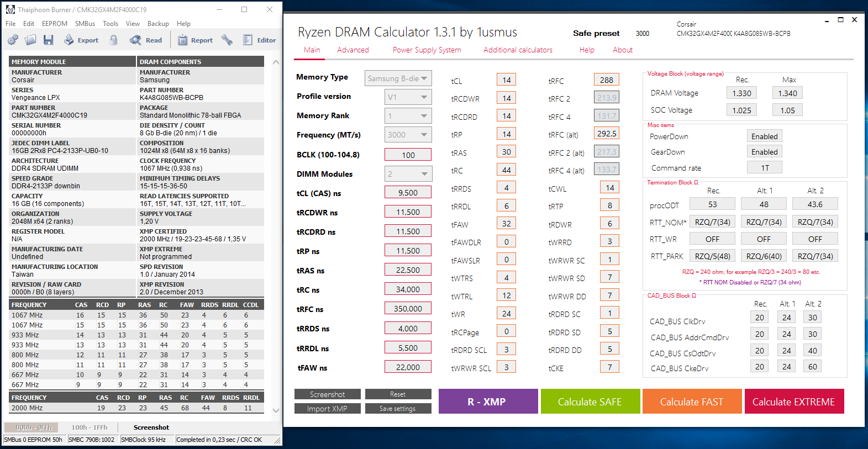The height and width of the screenshot is (449, 868).
Task: Switch to the Power Supply System tab
Action: tap(427, 50)
